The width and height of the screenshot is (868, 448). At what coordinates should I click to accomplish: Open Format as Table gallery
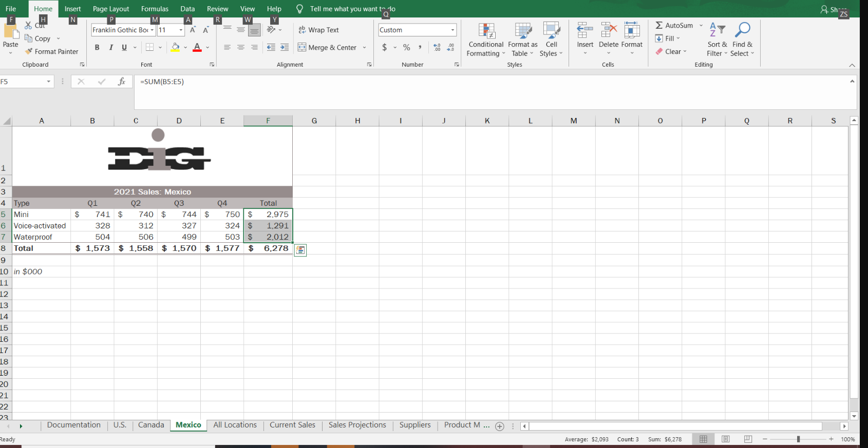pos(523,40)
